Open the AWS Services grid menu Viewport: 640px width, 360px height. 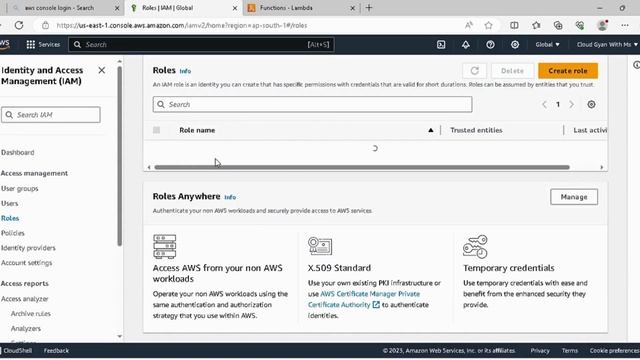click(43, 44)
